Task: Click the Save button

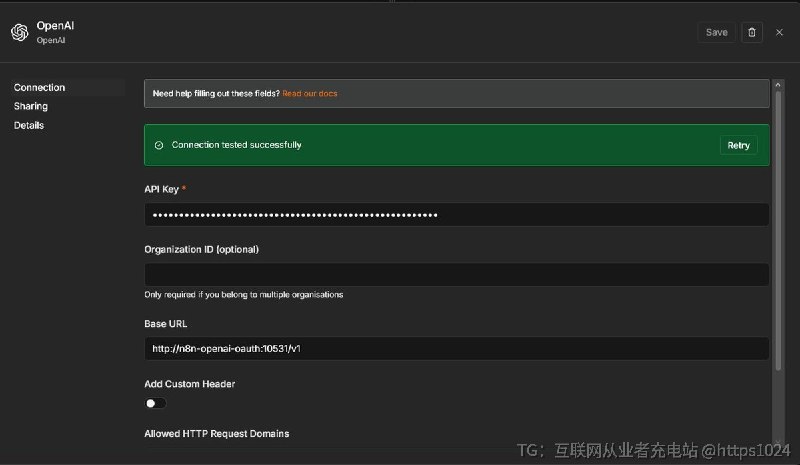Action: pos(716,32)
